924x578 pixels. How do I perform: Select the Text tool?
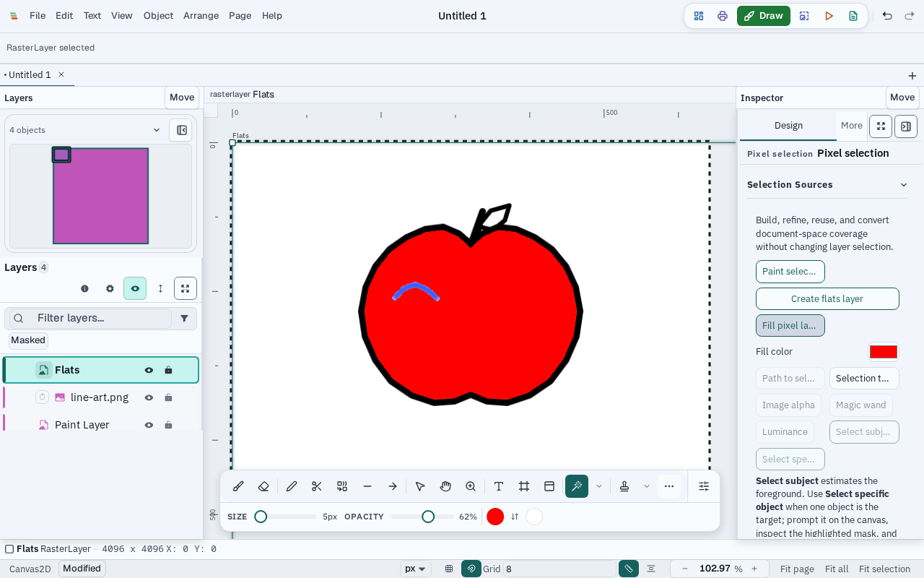[499, 486]
